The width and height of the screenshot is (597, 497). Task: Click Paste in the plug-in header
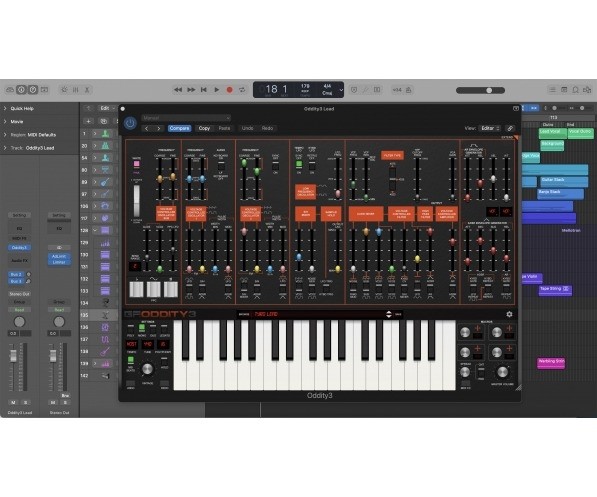(224, 128)
